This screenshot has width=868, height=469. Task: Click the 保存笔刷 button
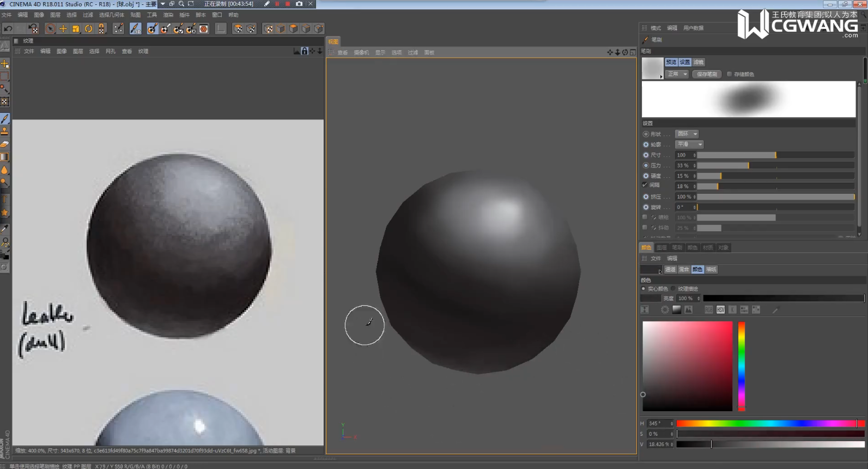point(707,74)
